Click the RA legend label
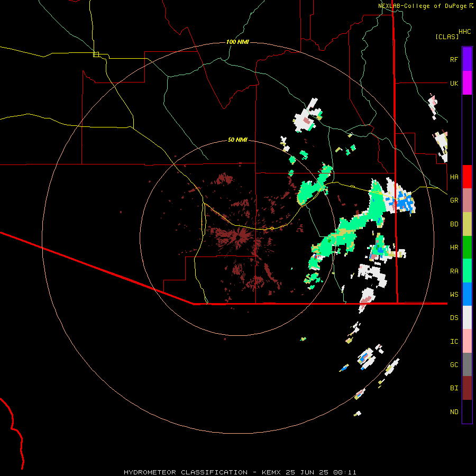Image resolution: width=476 pixels, height=476 pixels. coord(454,271)
